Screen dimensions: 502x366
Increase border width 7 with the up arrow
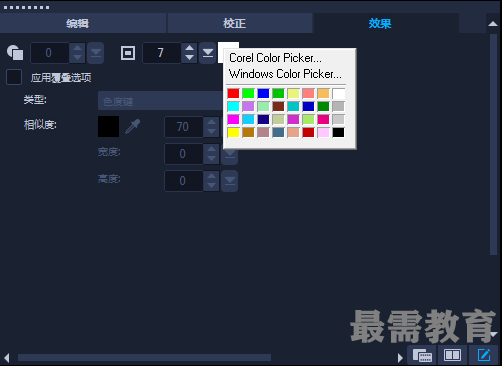[189, 48]
